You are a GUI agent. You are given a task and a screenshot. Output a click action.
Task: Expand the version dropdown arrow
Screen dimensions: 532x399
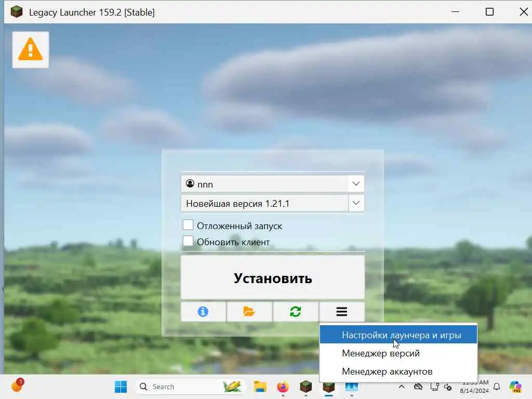pyautogui.click(x=356, y=203)
